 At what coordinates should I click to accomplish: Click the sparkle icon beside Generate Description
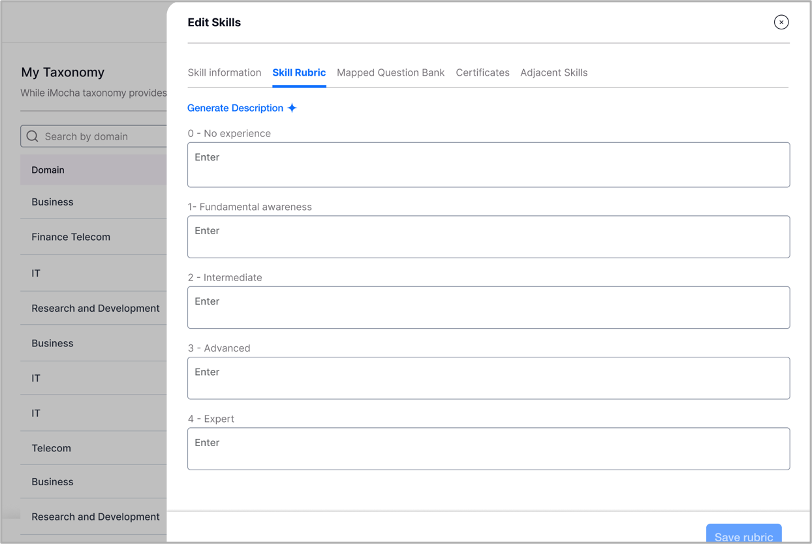pos(292,108)
